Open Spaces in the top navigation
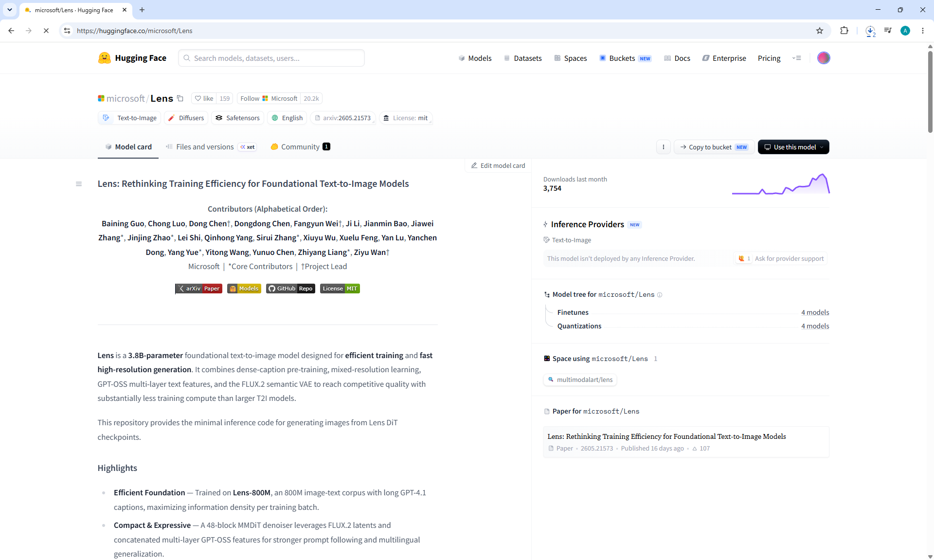This screenshot has height=560, width=934. tap(570, 58)
